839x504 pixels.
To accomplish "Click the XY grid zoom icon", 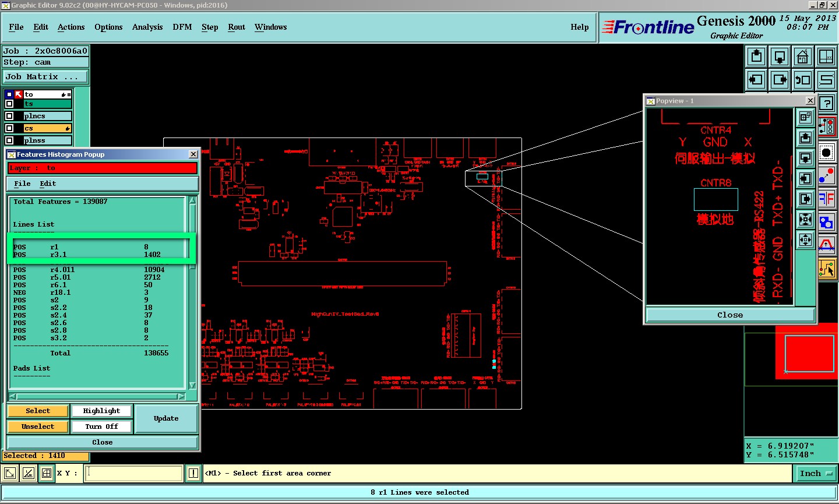I will pos(826,57).
